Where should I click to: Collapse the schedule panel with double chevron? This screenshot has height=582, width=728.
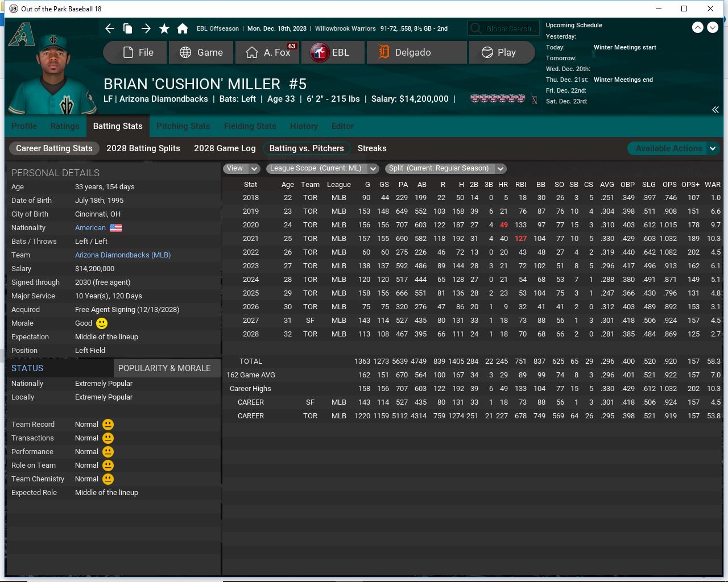(715, 110)
